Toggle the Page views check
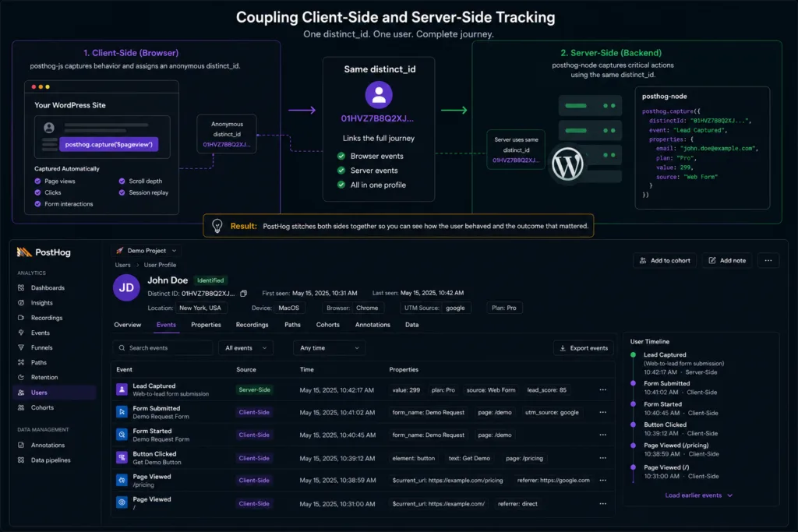This screenshot has width=798, height=532. (x=37, y=181)
